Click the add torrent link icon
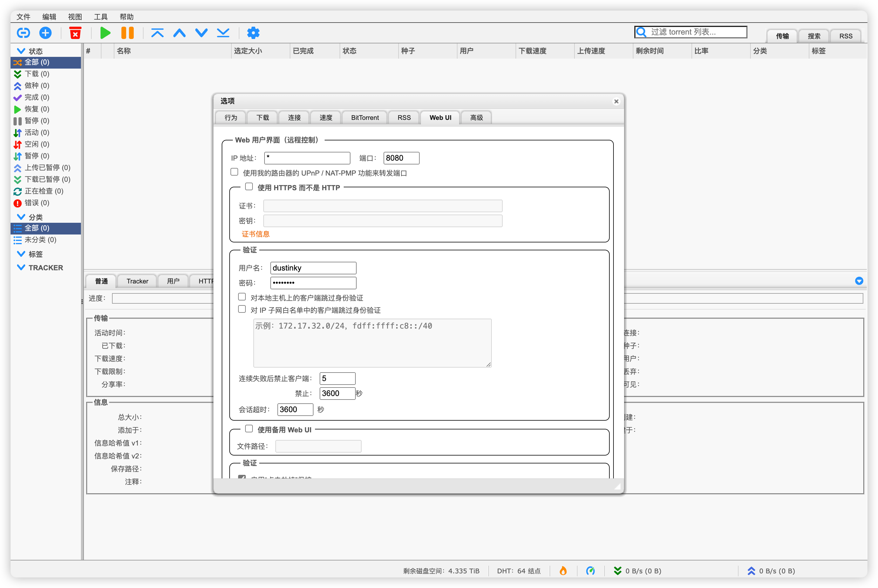 23,33
